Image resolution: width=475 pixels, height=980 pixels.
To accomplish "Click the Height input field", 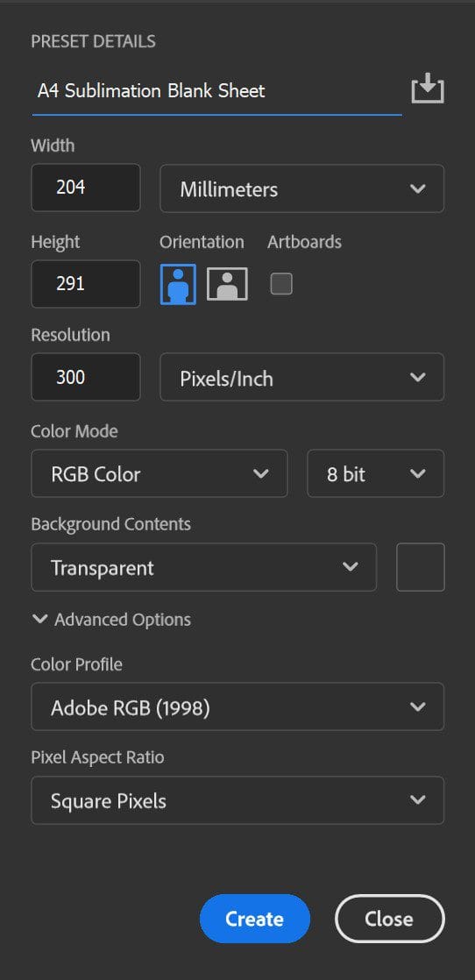I will (x=86, y=284).
